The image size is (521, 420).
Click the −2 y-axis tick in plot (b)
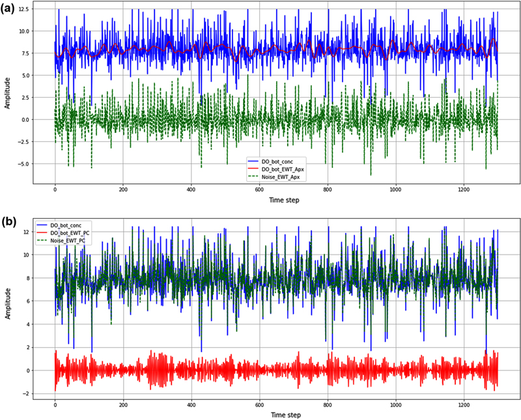click(26, 394)
